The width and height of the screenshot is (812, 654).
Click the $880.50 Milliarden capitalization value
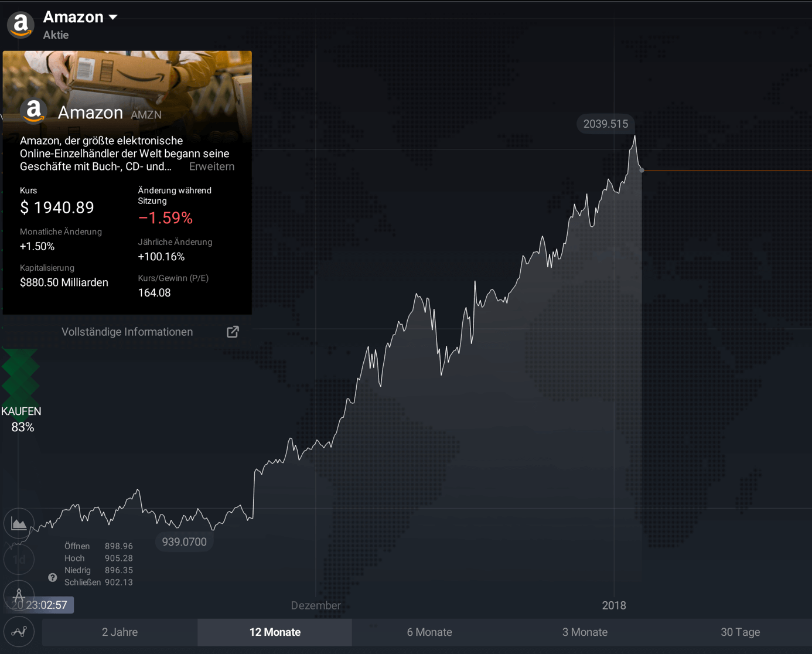pos(64,282)
